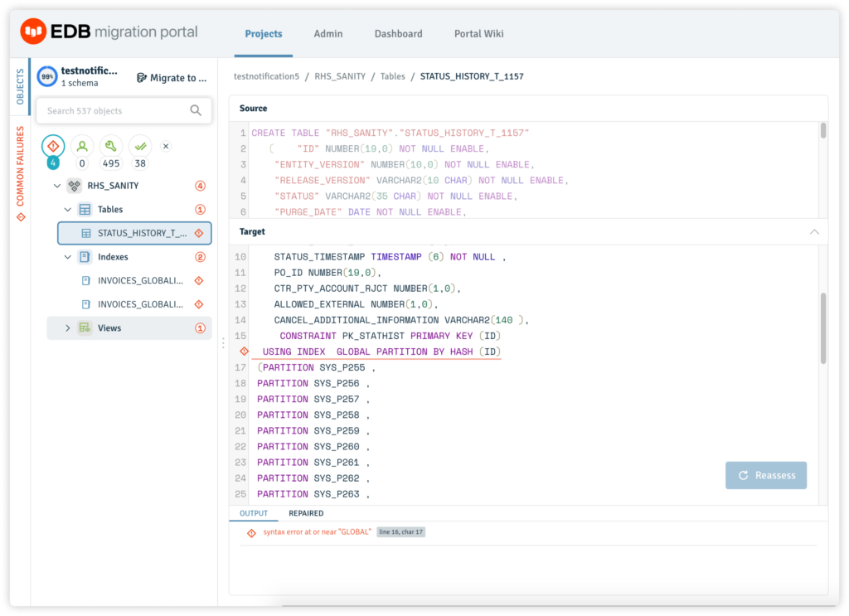This screenshot has height=616, width=849.
Task: Select the COMMON FAILURES vertical tab
Action: click(x=20, y=166)
